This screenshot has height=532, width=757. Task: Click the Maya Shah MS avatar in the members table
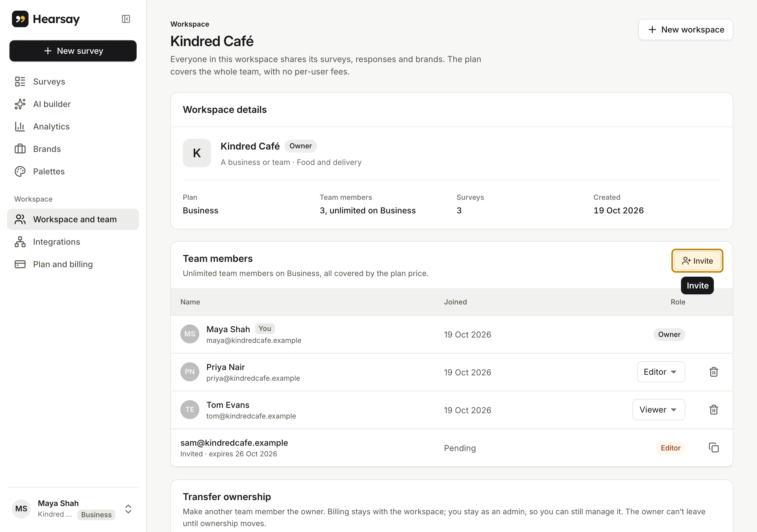tap(190, 334)
